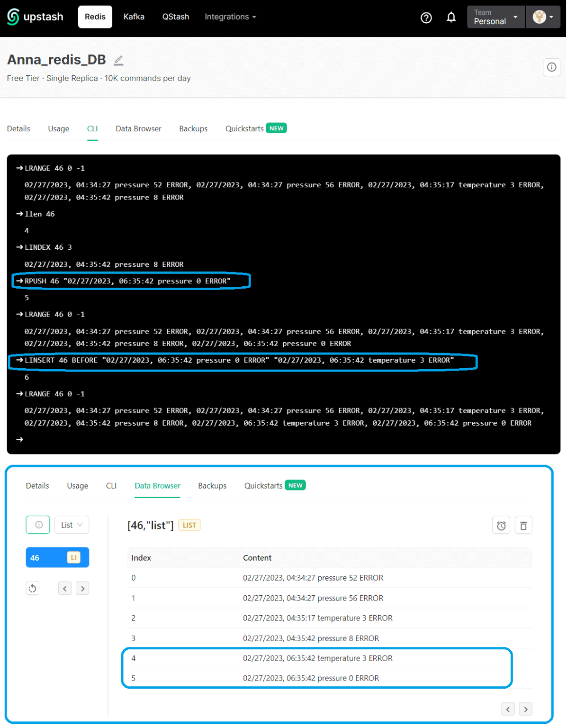
Task: Open the notifications bell
Action: (451, 17)
